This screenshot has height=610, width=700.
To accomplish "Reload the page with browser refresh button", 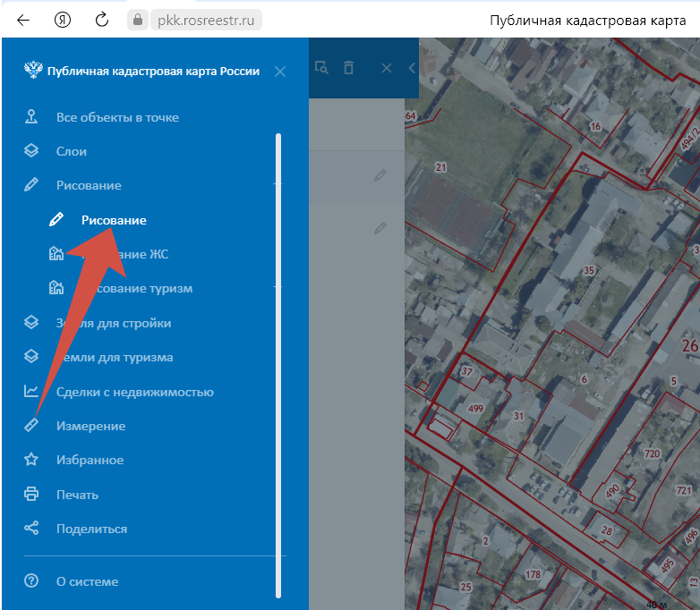I will 102,20.
